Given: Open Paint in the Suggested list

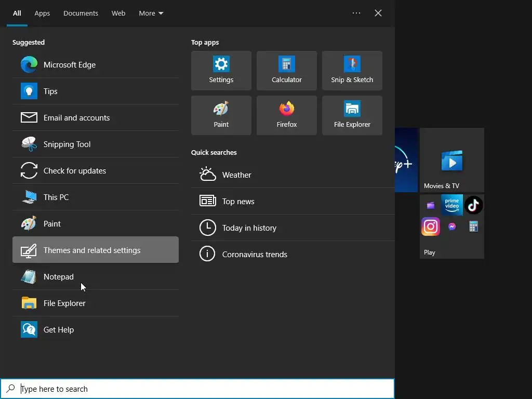Looking at the screenshot, I should (96, 223).
